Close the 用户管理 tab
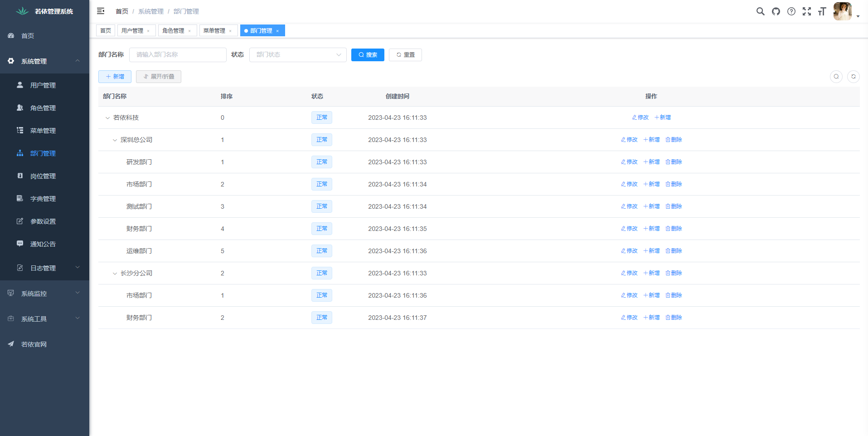Image resolution: width=868 pixels, height=436 pixels. point(148,31)
